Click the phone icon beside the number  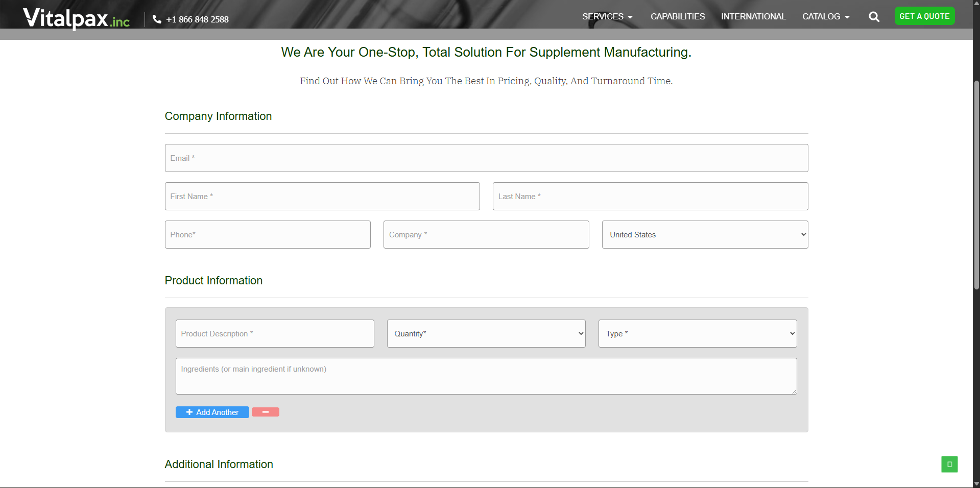[x=157, y=19]
